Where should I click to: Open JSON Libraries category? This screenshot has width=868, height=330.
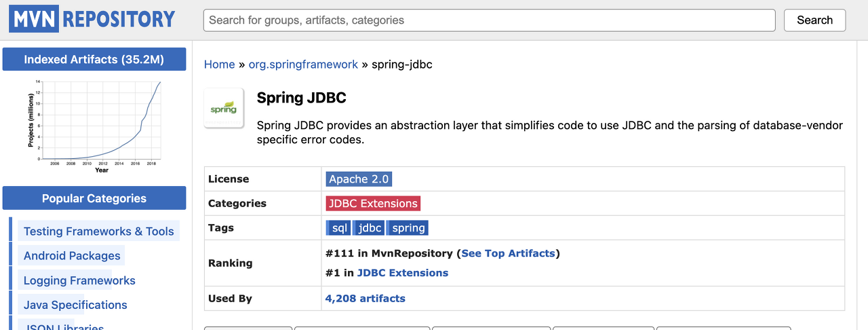64,327
